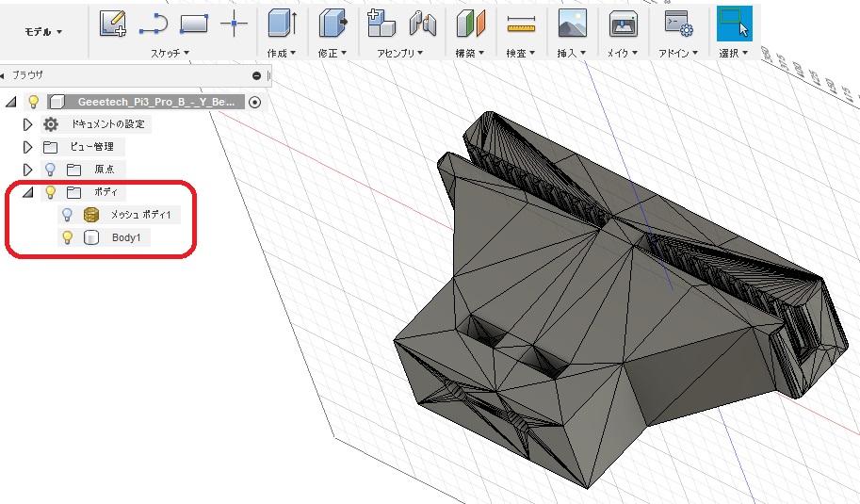Click the Measure inspect ruler icon
The image size is (860, 504).
(521, 24)
